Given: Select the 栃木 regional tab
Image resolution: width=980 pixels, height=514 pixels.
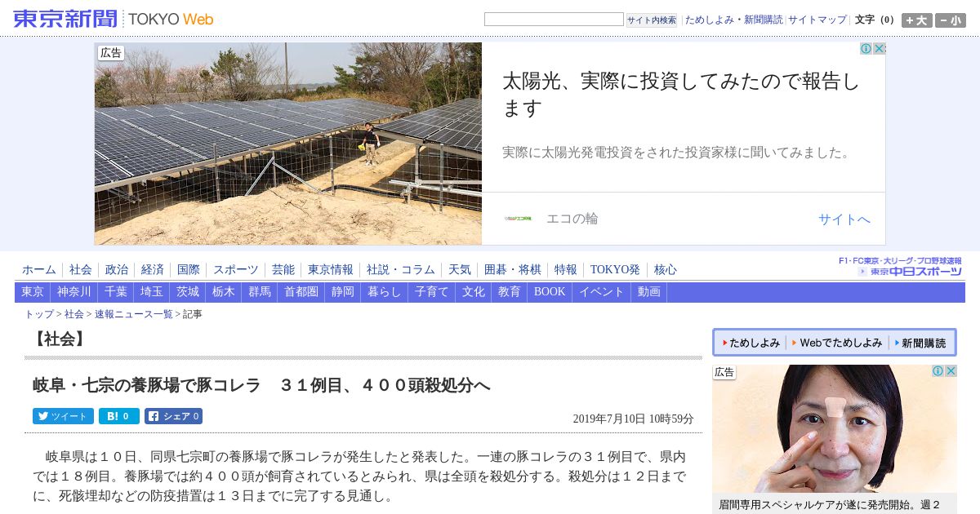Looking at the screenshot, I should [x=224, y=292].
